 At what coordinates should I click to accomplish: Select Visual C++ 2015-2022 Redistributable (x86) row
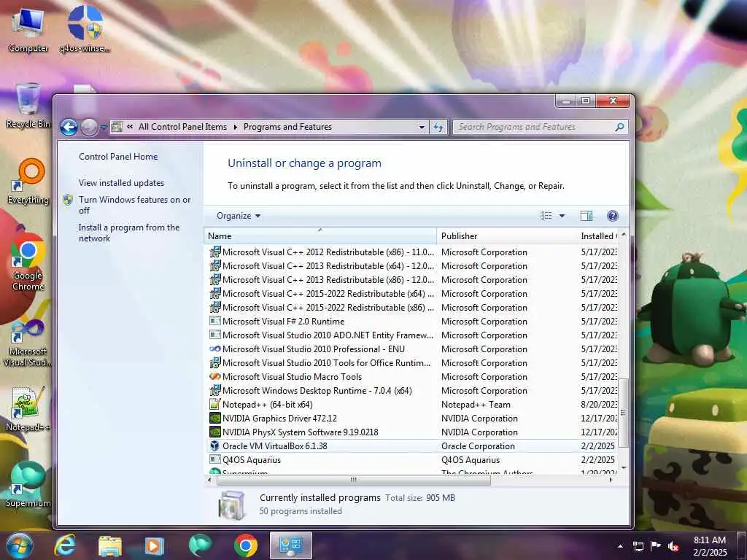coord(412,308)
